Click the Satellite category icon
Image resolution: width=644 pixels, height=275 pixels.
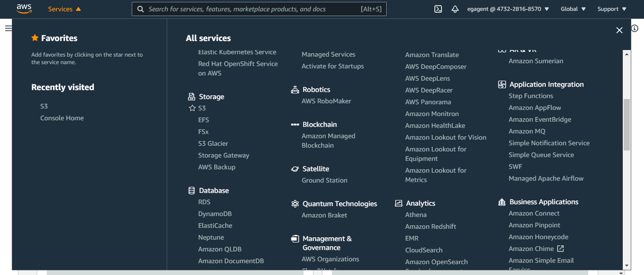point(295,169)
